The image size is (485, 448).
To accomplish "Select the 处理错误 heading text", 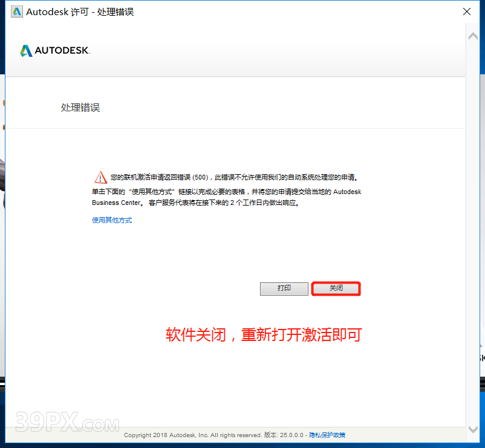I will (x=80, y=108).
